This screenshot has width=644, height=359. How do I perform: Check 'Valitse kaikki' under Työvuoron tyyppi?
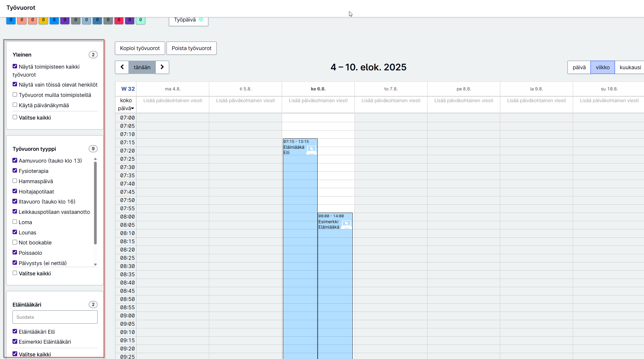click(x=15, y=273)
